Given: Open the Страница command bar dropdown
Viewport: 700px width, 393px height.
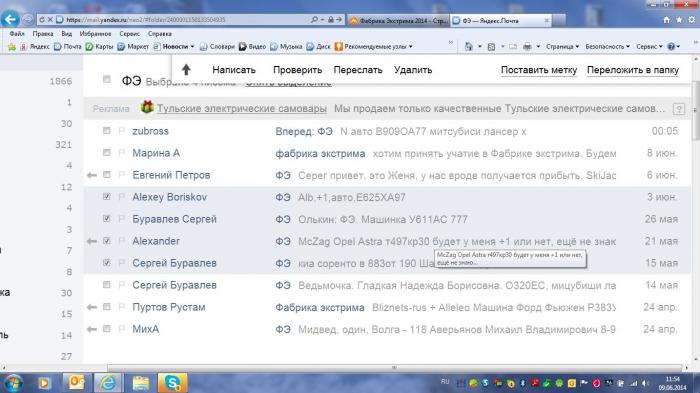Looking at the screenshot, I should pyautogui.click(x=562, y=46).
